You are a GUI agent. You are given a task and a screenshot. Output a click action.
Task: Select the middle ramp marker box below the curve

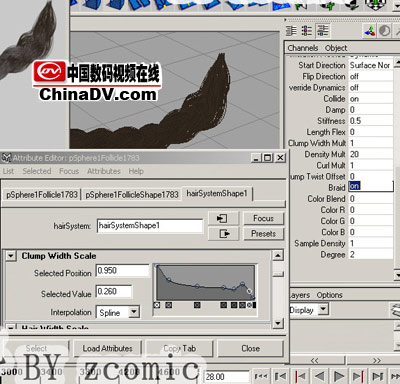click(x=197, y=305)
